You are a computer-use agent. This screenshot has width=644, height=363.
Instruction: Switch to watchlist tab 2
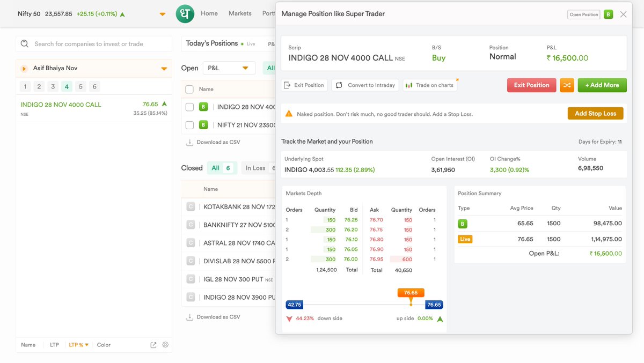click(x=39, y=86)
